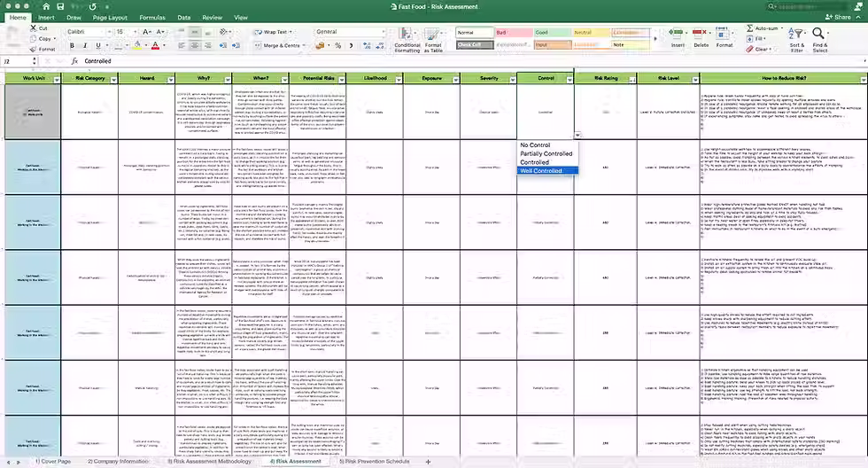Click the Share button

[838, 17]
